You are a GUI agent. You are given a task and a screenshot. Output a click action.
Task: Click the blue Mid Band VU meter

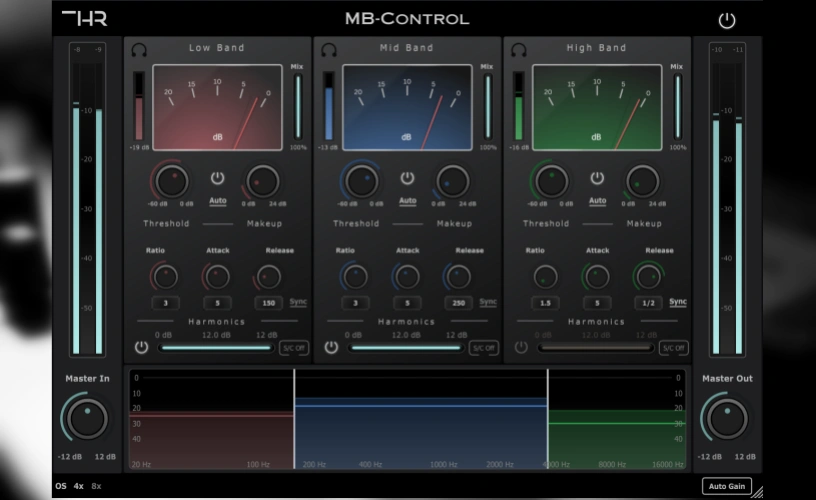tap(407, 107)
